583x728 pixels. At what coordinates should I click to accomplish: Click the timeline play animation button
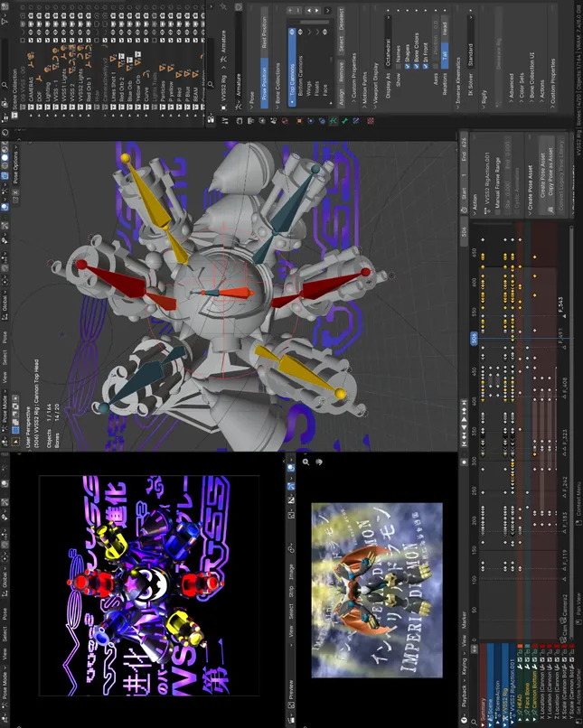tap(464, 419)
